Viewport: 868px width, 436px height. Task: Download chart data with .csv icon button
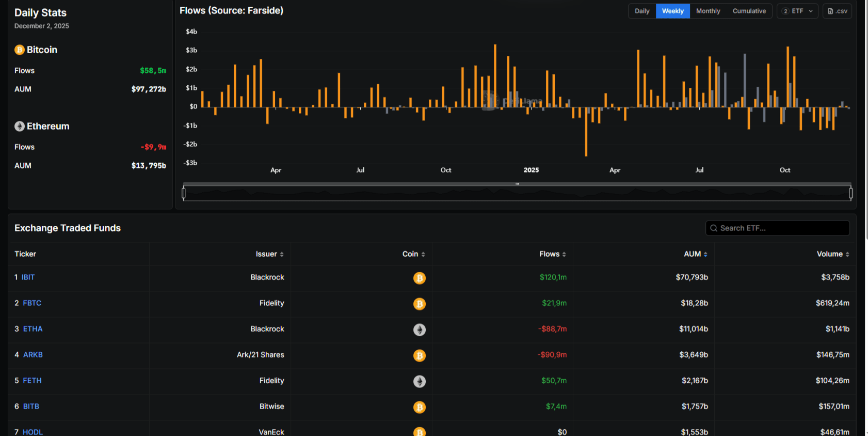(837, 11)
